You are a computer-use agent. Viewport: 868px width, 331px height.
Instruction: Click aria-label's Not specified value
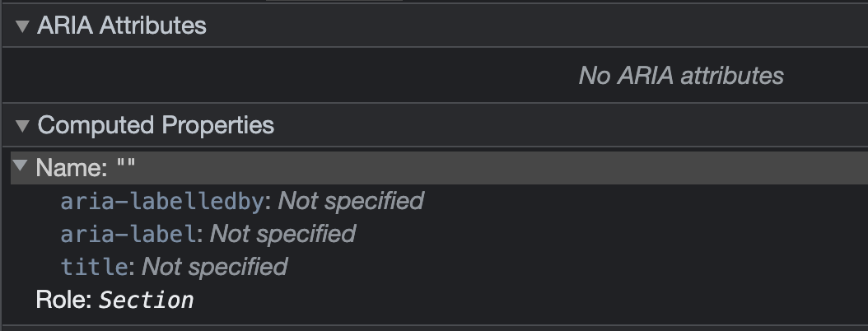(282, 234)
